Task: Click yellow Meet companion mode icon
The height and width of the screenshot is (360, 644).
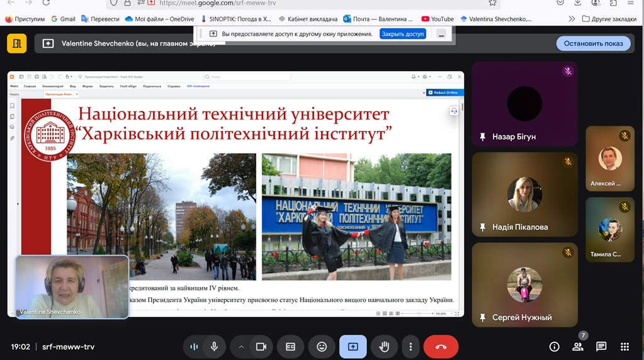Action: coord(17,43)
